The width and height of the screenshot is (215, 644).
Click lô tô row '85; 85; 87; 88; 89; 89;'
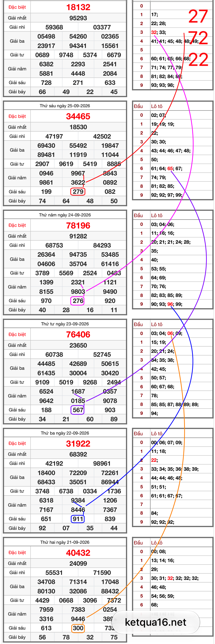175,404
